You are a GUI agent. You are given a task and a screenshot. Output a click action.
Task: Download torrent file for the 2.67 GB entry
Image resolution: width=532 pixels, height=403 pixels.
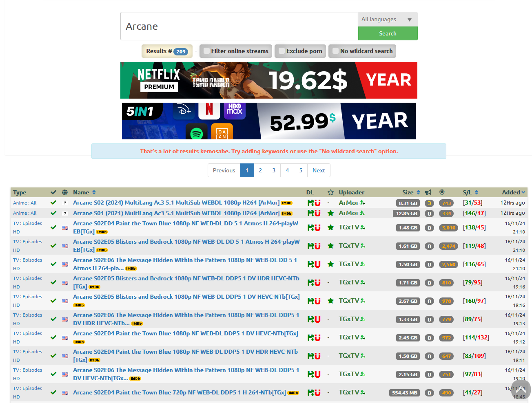[x=310, y=301]
